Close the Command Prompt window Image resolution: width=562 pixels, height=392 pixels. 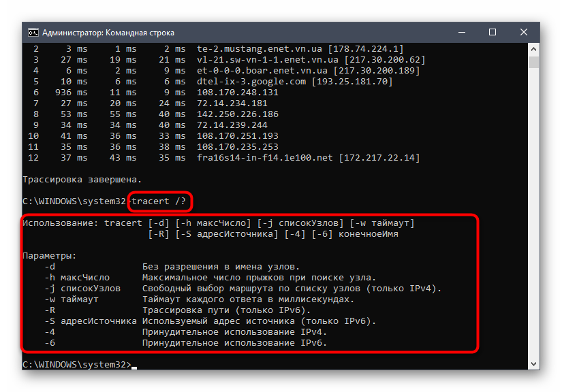tap(524, 32)
